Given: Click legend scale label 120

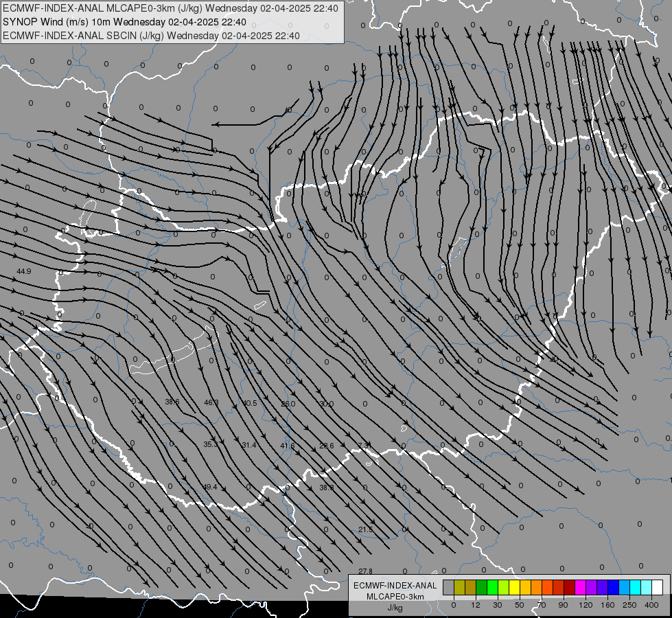Looking at the screenshot, I should 586,605.
